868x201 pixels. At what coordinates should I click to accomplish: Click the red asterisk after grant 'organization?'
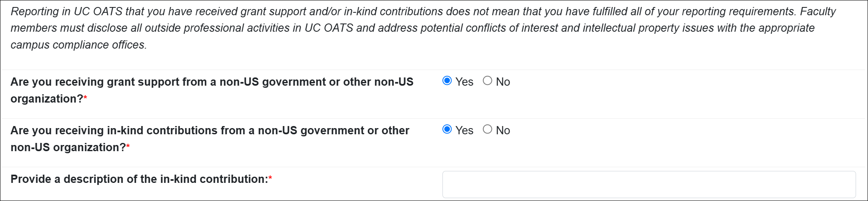click(x=85, y=98)
